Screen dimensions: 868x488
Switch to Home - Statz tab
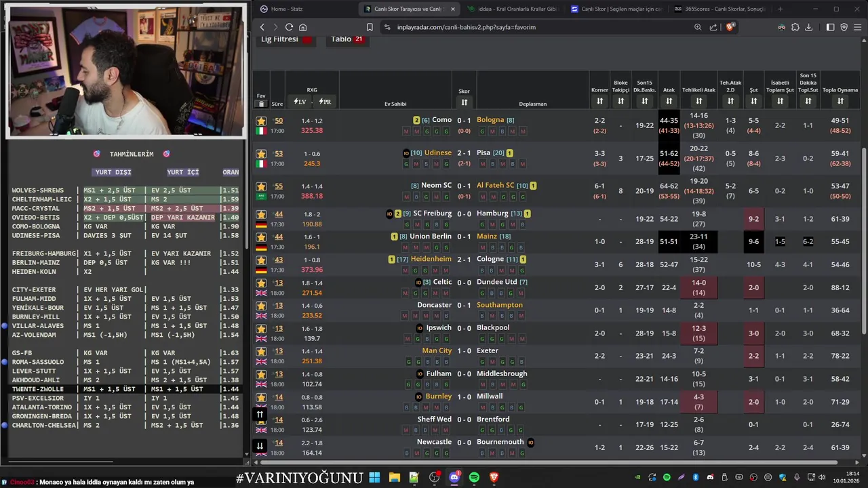(304, 9)
